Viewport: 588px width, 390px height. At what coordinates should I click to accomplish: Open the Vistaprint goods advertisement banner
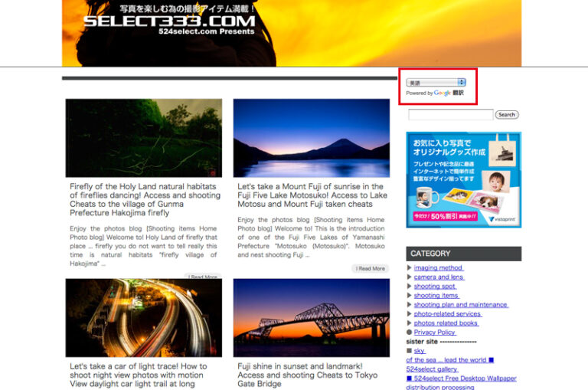463,180
